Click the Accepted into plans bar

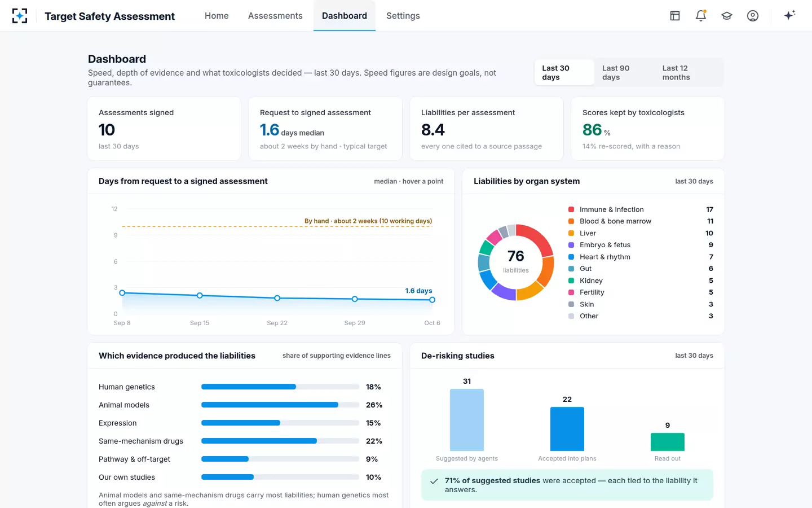click(x=567, y=428)
